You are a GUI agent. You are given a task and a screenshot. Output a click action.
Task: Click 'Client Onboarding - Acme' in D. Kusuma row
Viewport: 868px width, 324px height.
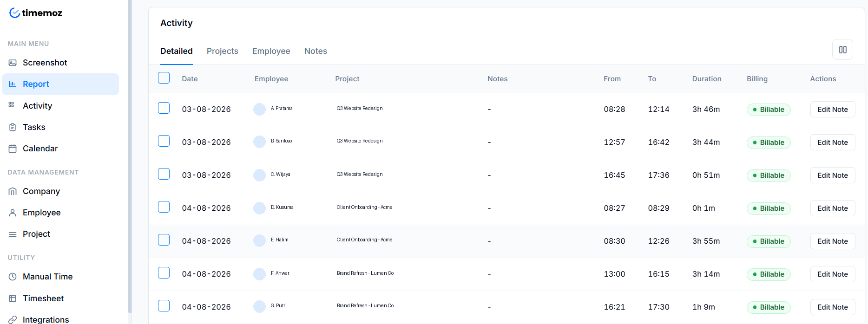click(x=364, y=207)
